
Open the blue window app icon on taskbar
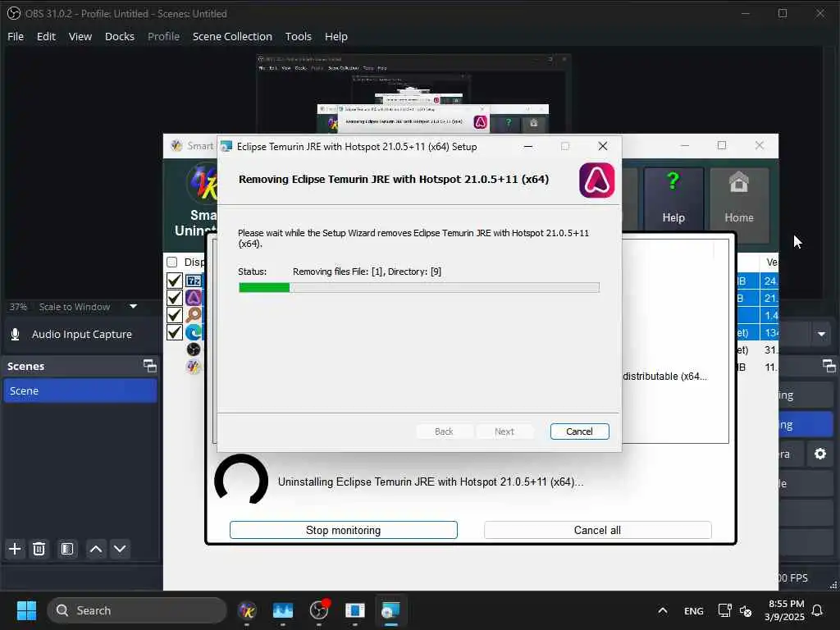355,610
